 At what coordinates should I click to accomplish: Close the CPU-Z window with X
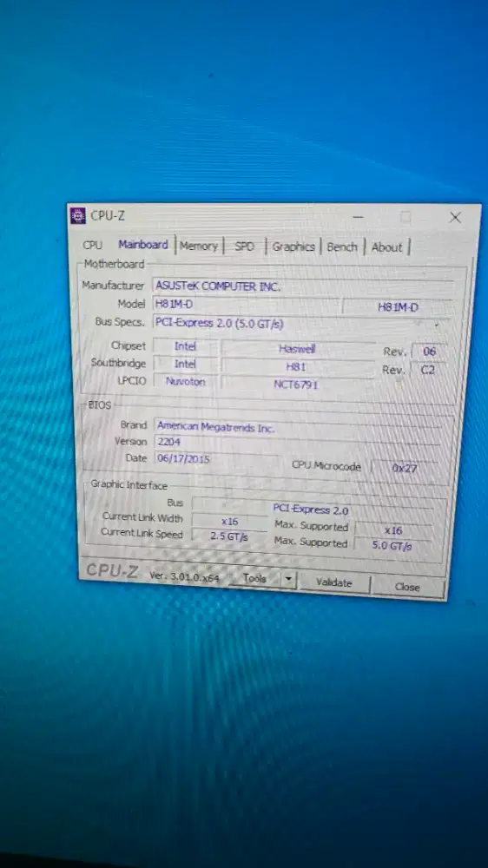click(455, 218)
